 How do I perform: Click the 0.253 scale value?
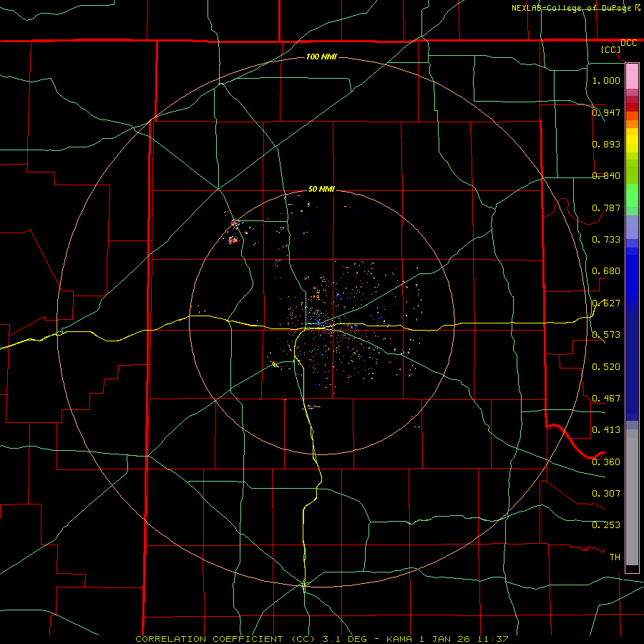606,525
